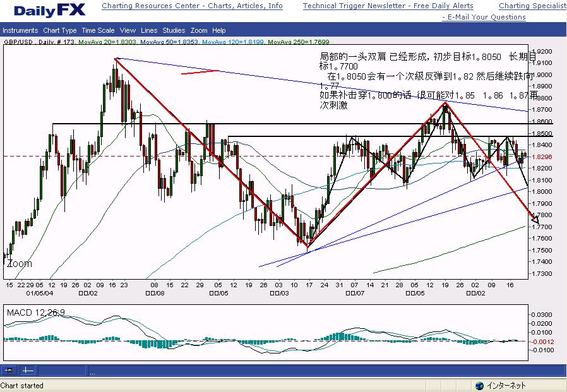This screenshot has height=392, width=567.
Task: Open the Instruments menu
Action: pos(20,30)
